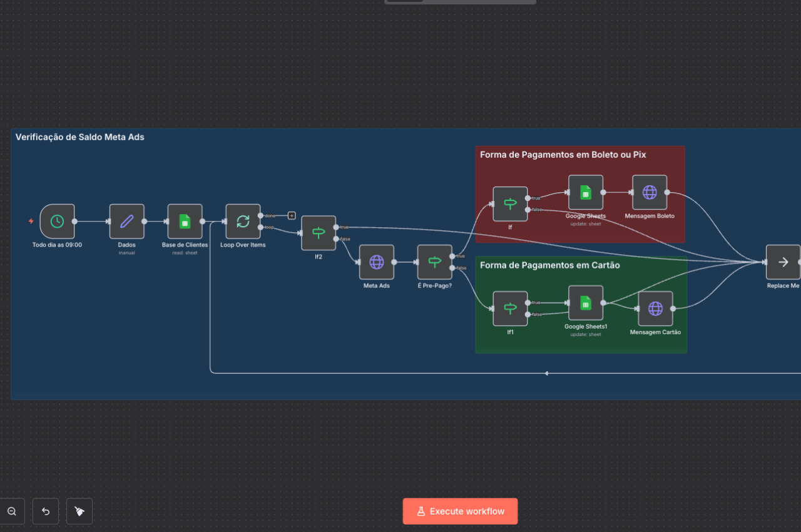Select the If1 node in Cartão section
The height and width of the screenshot is (532, 801).
coord(510,309)
